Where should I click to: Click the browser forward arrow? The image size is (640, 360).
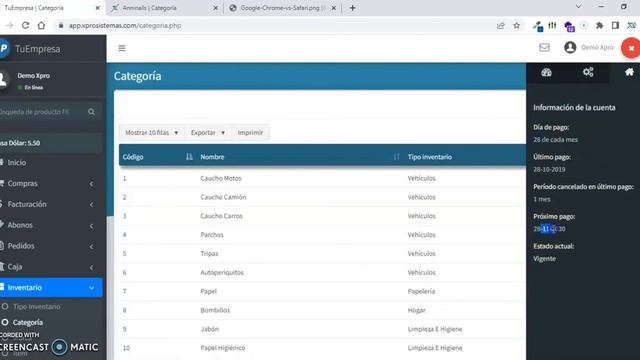pos(9,25)
